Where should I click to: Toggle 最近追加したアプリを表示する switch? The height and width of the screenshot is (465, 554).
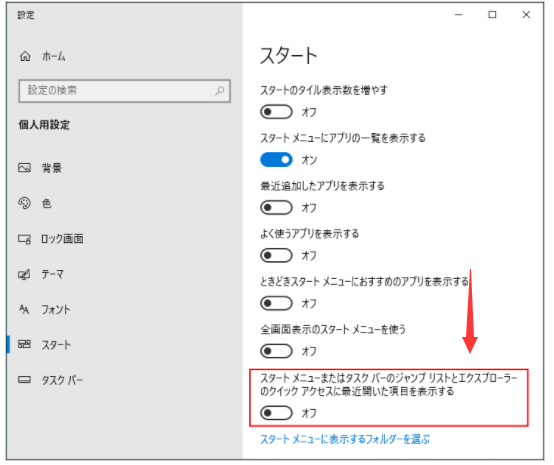click(276, 207)
